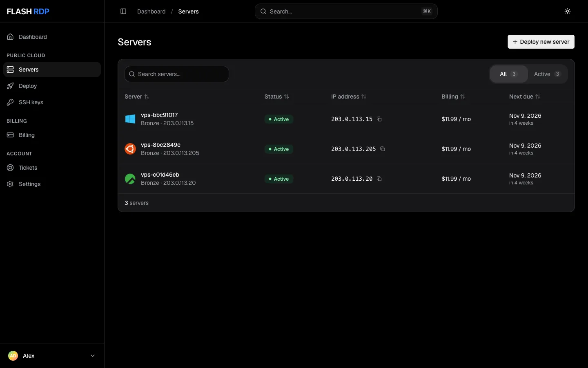Click billing price of vps-8bc2849c
Image resolution: width=588 pixels, height=368 pixels.
tap(456, 149)
